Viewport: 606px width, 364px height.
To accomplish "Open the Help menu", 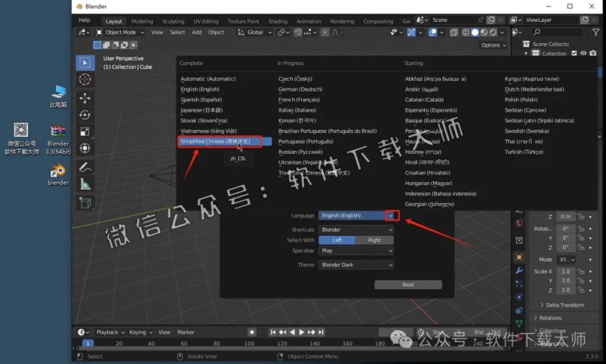I will point(83,20).
